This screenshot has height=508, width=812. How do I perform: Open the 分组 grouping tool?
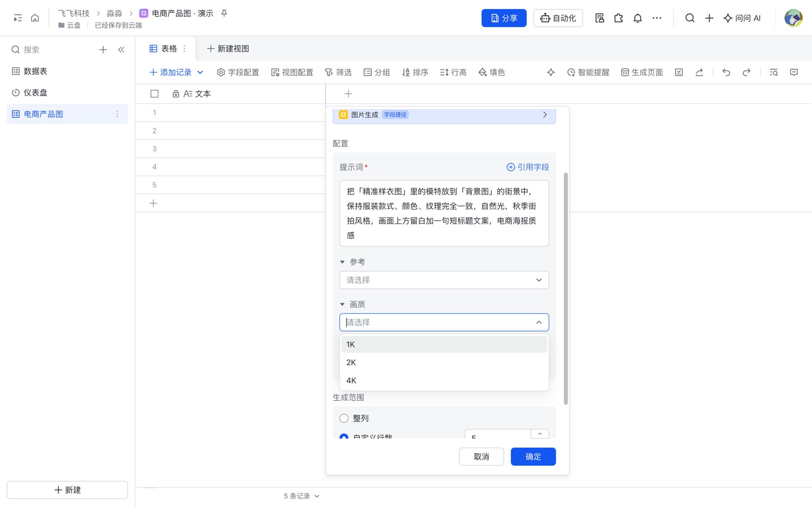[x=377, y=73]
